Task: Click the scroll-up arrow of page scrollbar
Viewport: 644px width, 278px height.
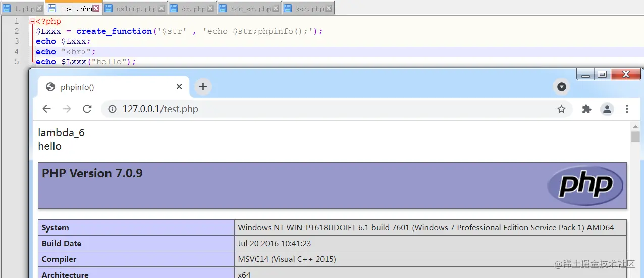Action: pyautogui.click(x=635, y=126)
